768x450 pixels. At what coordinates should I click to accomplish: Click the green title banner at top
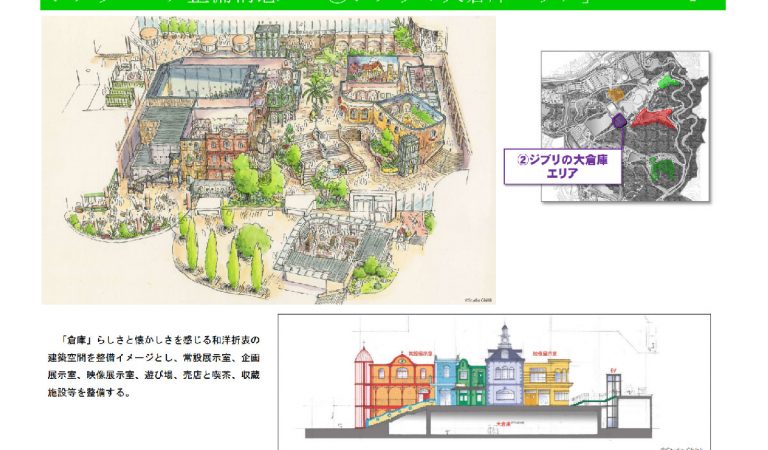click(x=384, y=5)
